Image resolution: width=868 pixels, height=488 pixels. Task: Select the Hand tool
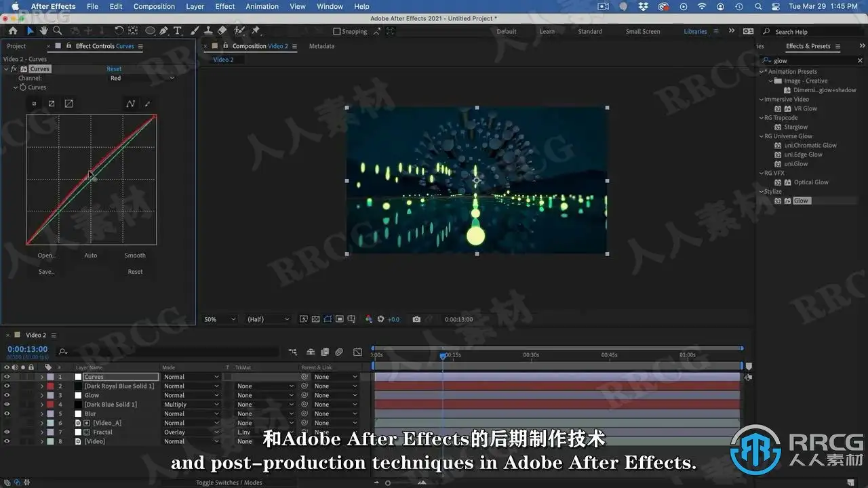pos(43,31)
